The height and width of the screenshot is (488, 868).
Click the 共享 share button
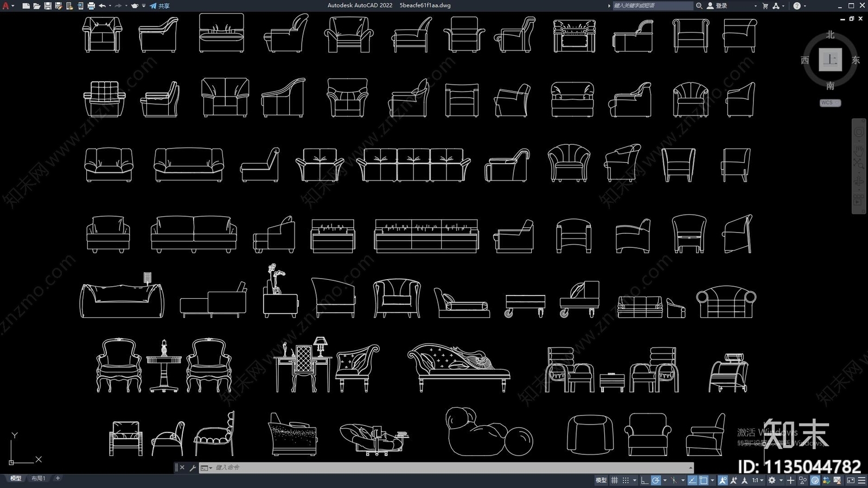[160, 6]
